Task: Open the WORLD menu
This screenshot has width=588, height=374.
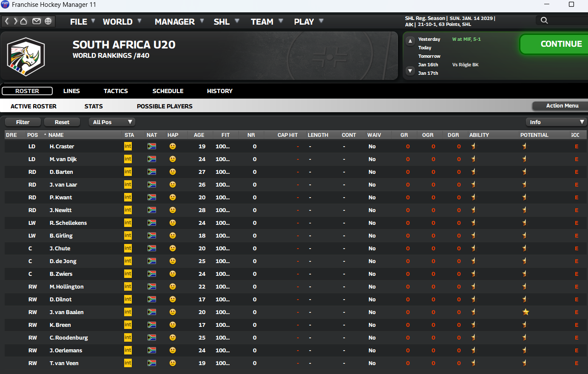Action: (x=118, y=22)
